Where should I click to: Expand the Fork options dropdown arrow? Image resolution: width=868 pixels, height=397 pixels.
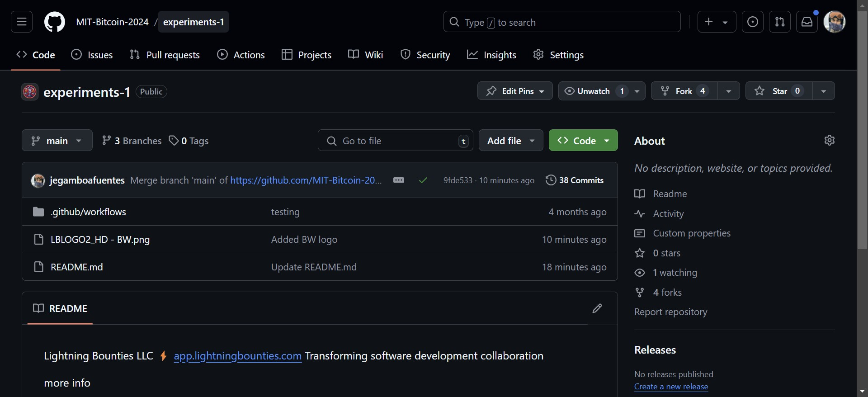(729, 91)
